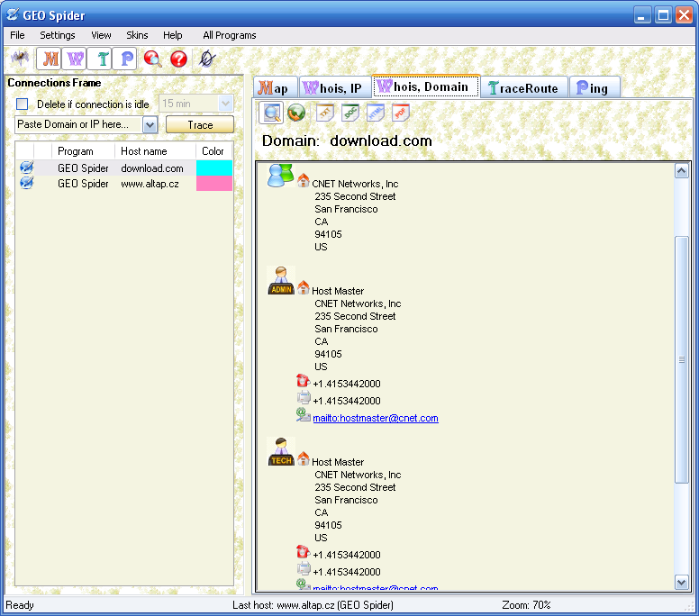Open Whois via the W toolbar icon
699x616 pixels.
pyautogui.click(x=75, y=59)
